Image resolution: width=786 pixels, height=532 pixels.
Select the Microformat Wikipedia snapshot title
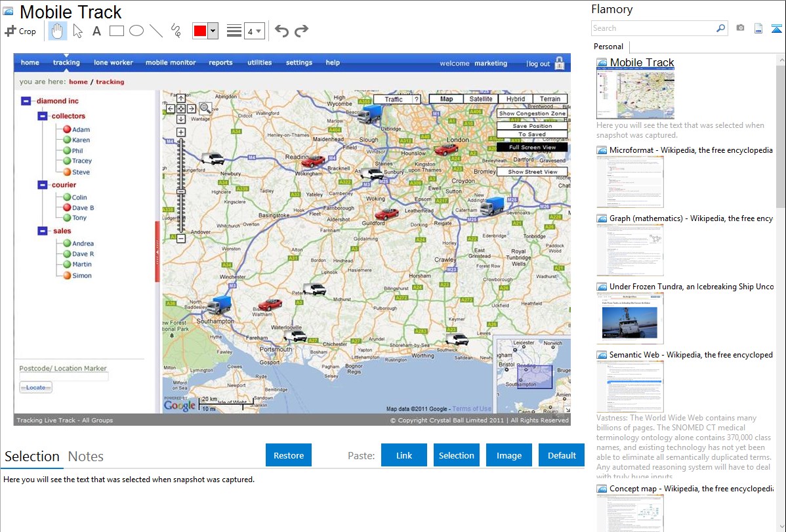click(x=691, y=150)
